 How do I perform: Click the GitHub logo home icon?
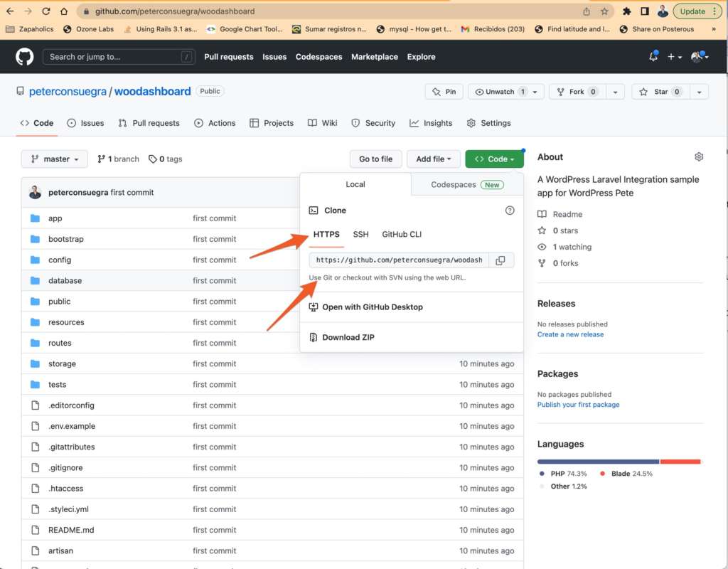click(x=25, y=57)
